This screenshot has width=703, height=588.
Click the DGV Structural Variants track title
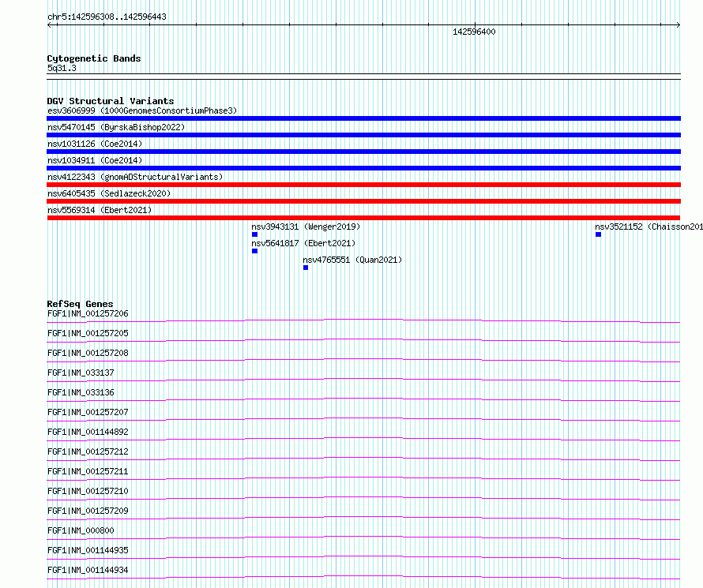(111, 101)
